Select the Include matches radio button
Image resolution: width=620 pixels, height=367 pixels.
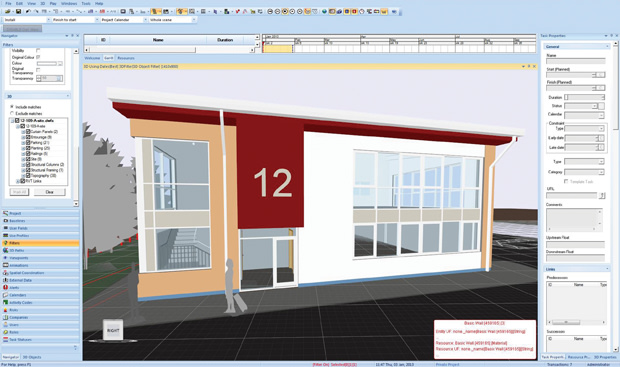[x=12, y=107]
